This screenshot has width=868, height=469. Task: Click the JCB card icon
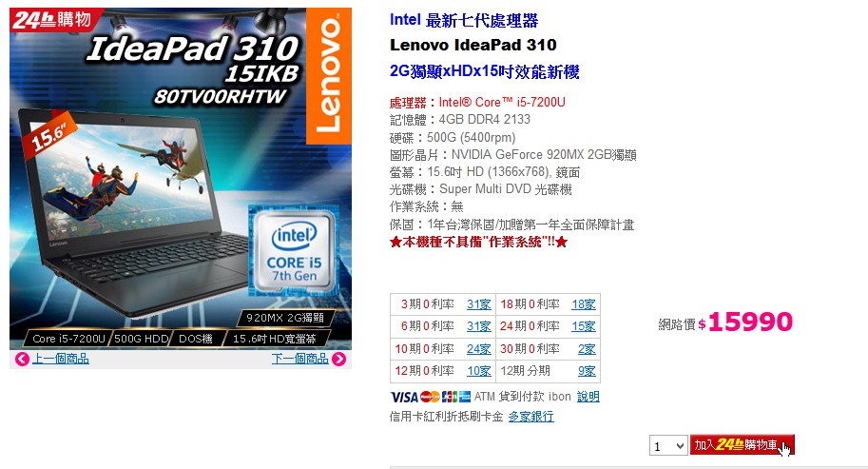coord(450,397)
